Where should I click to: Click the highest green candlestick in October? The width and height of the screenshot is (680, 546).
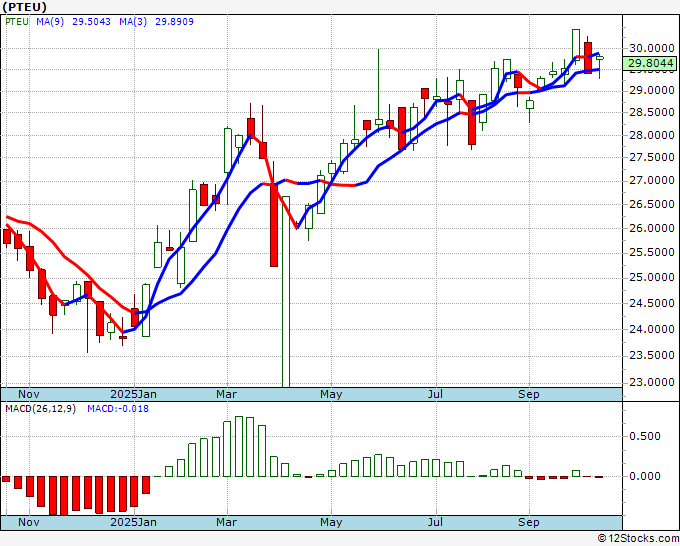[576, 45]
